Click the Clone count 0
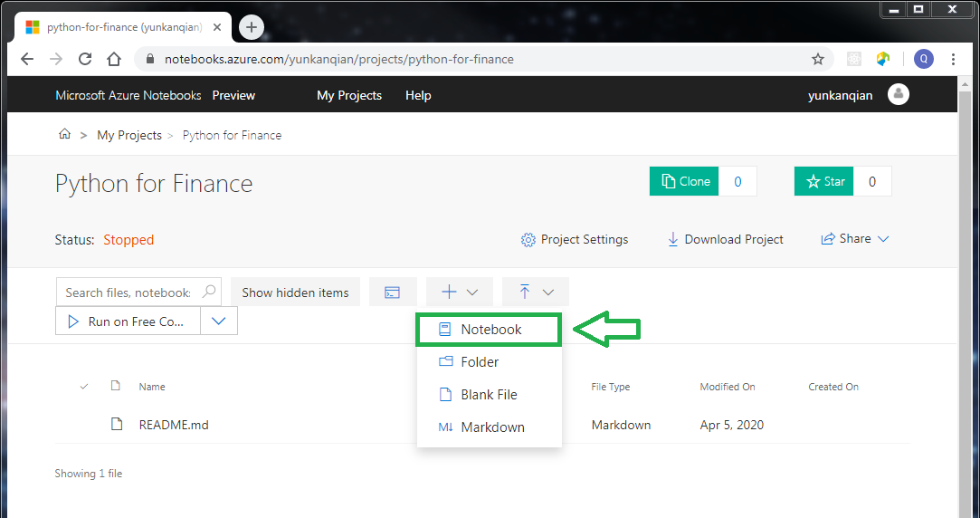The width and height of the screenshot is (980, 518). (x=737, y=181)
